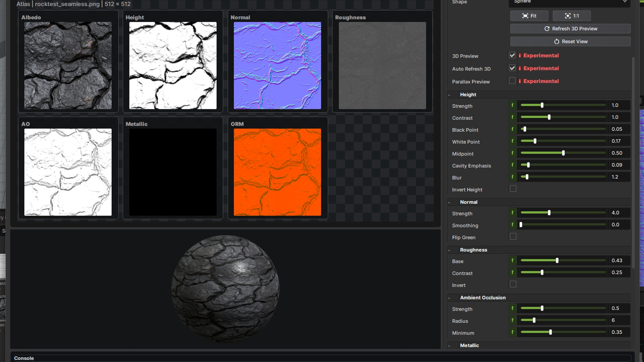This screenshot has height=362, width=644.
Task: Select the AO map thumbnail
Action: (68, 172)
